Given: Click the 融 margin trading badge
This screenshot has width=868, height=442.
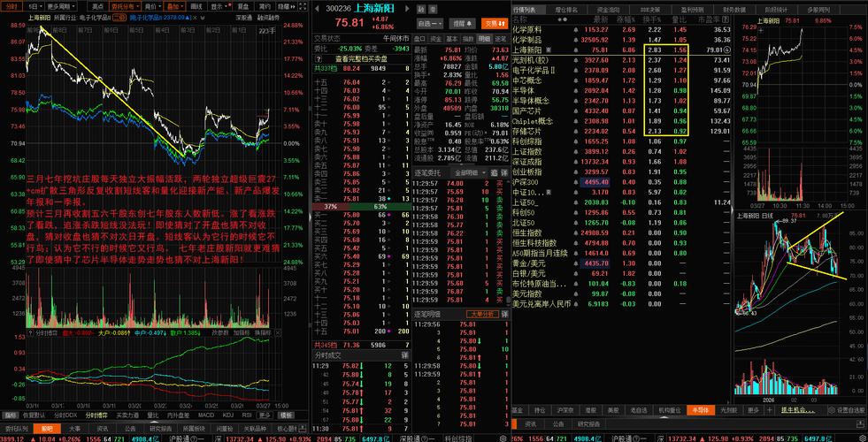Looking at the screenshot, I should click(x=420, y=10).
